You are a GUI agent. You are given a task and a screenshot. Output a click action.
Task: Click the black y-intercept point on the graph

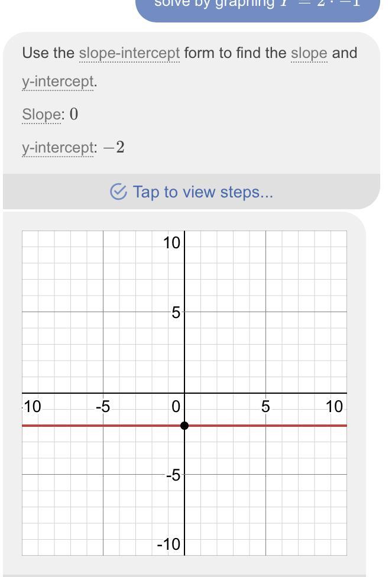click(x=184, y=426)
